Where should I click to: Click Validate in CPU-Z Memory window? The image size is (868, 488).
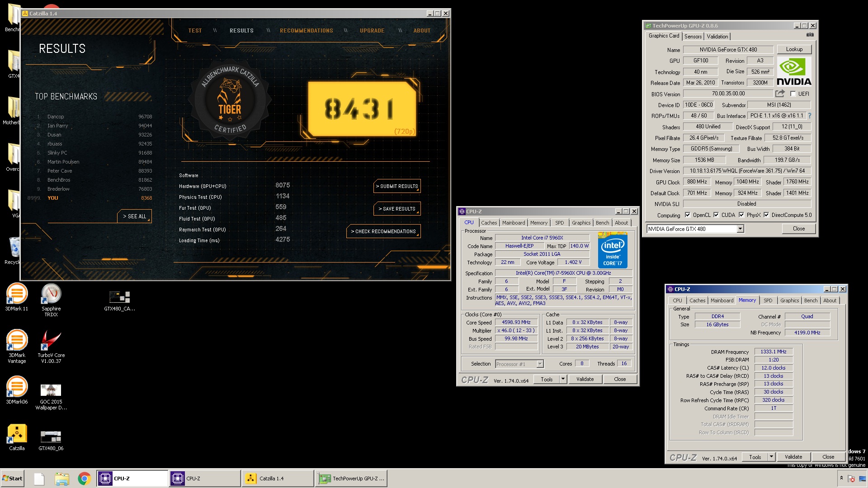tap(793, 457)
